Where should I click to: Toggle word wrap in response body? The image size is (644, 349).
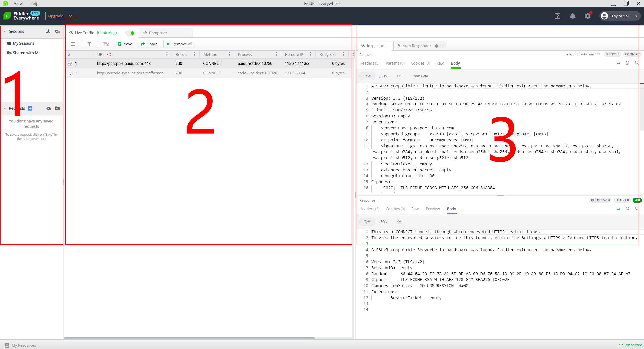tap(618, 208)
